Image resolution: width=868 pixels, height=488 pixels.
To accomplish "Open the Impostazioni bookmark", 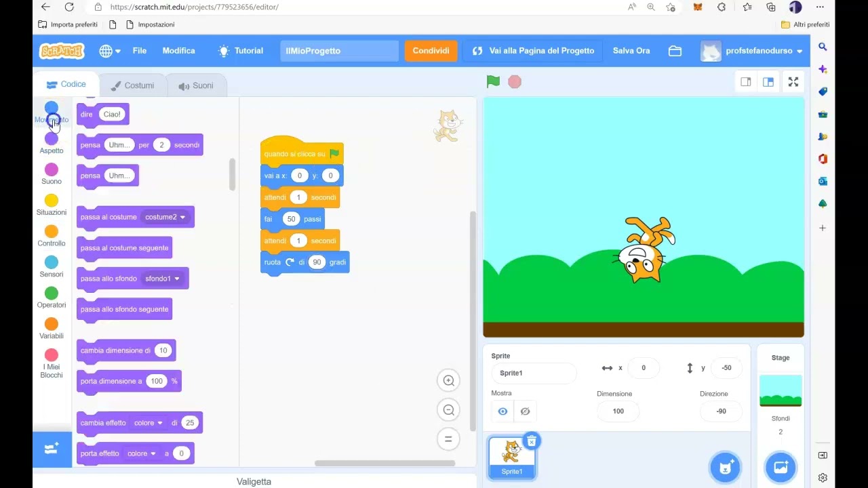I will click(150, 24).
